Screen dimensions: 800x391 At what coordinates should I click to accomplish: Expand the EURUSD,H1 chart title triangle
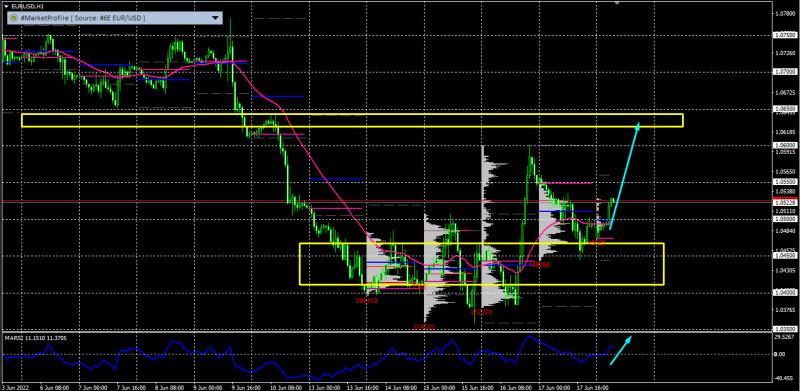pos(6,7)
